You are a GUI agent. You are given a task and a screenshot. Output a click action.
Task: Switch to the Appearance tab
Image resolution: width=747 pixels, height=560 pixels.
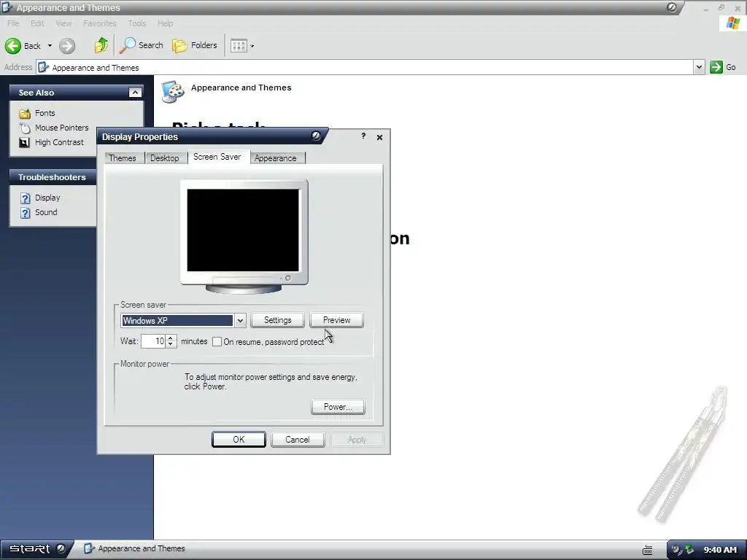[x=275, y=158]
